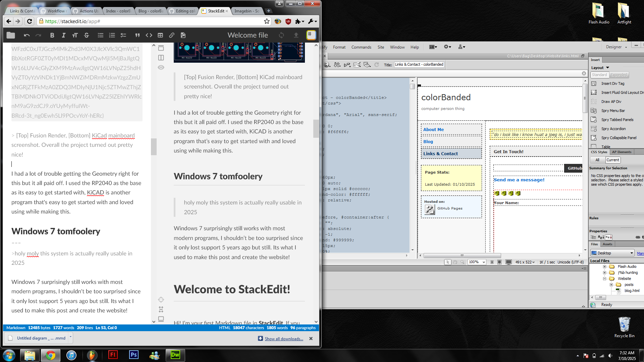644x362 pixels.
Task: Insert a blockquote in StackEdit
Action: 137,35
